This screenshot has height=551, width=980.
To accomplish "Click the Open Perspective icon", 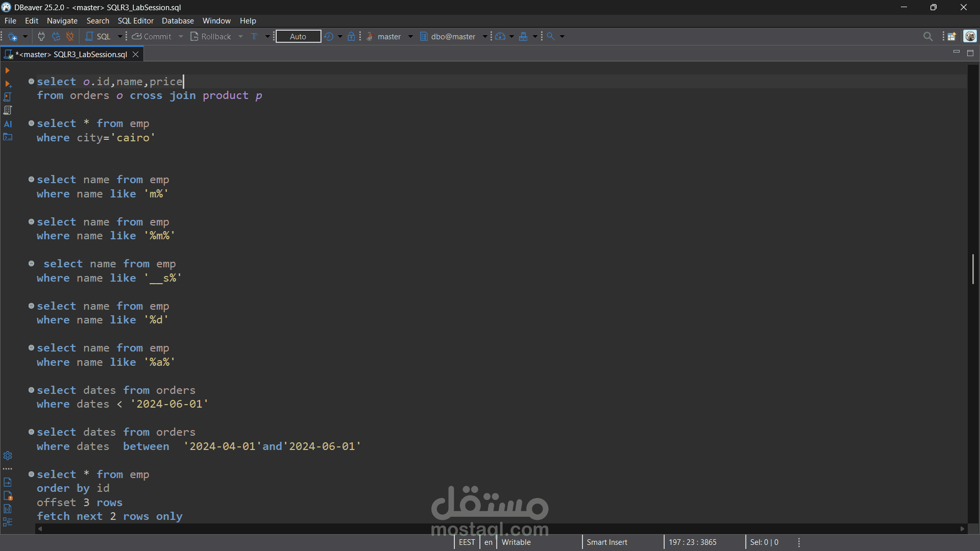I will 952,37.
